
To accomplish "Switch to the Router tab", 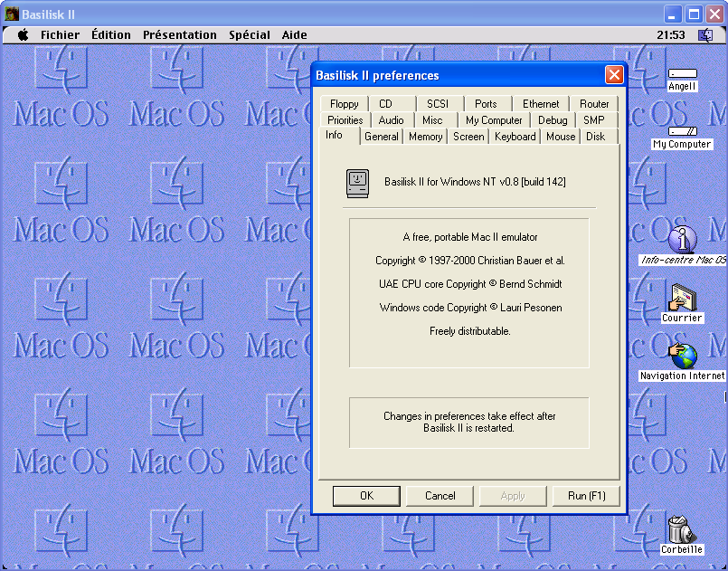I will tap(594, 103).
